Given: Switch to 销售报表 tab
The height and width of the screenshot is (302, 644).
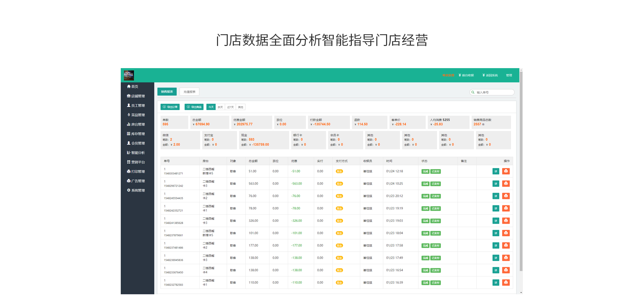Looking at the screenshot, I should (x=167, y=92).
